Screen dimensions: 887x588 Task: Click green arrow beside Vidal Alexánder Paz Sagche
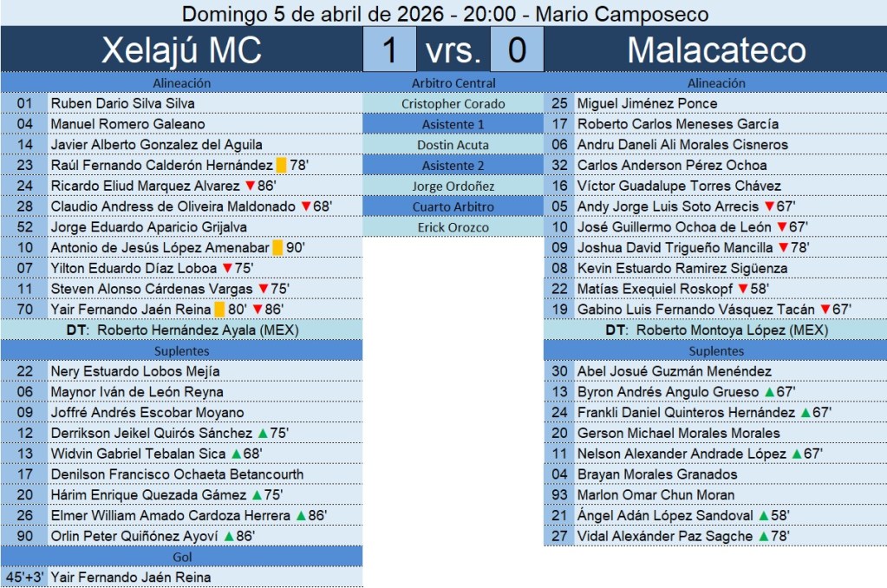coord(764,537)
